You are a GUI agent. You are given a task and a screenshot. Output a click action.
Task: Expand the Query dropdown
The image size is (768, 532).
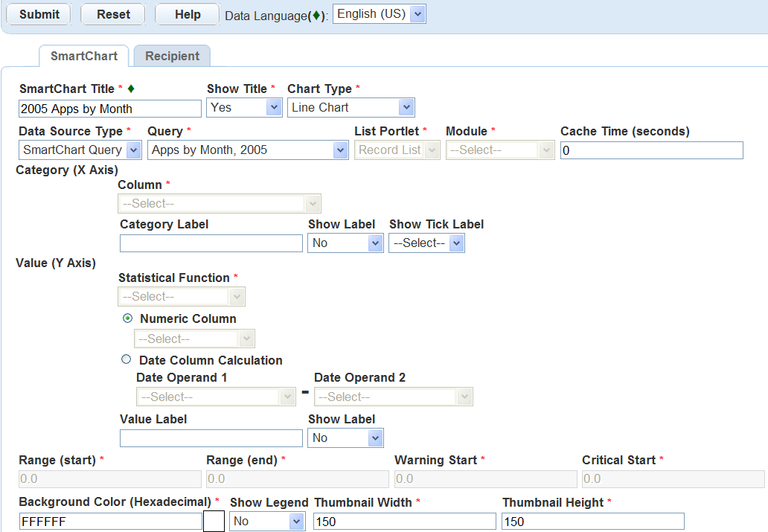[248, 150]
